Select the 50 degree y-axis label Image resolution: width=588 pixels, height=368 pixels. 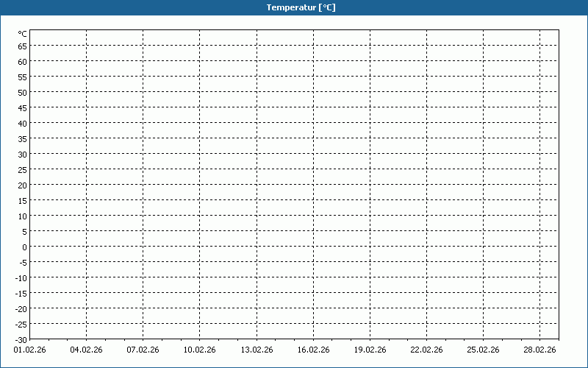point(23,92)
